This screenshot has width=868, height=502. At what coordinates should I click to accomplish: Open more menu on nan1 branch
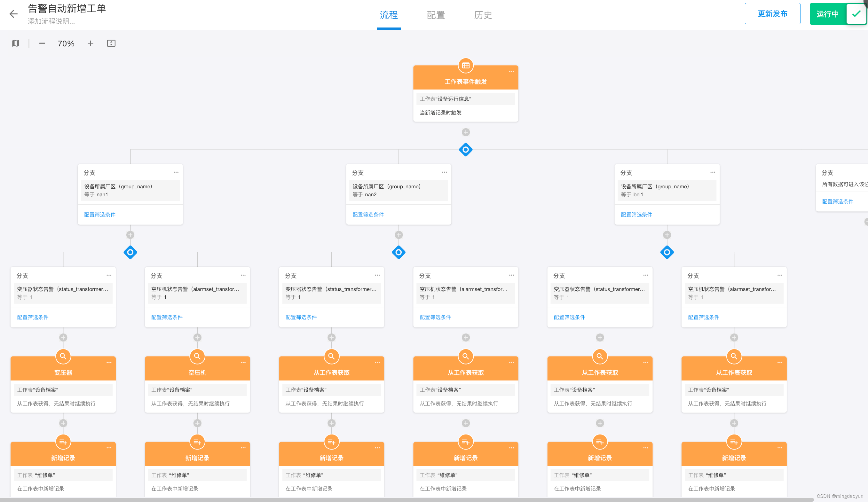pos(176,172)
